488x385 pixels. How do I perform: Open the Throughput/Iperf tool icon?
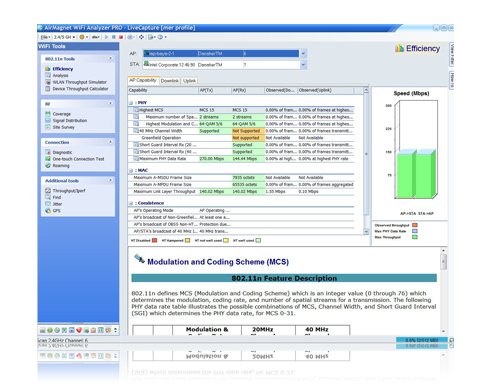[x=48, y=191]
